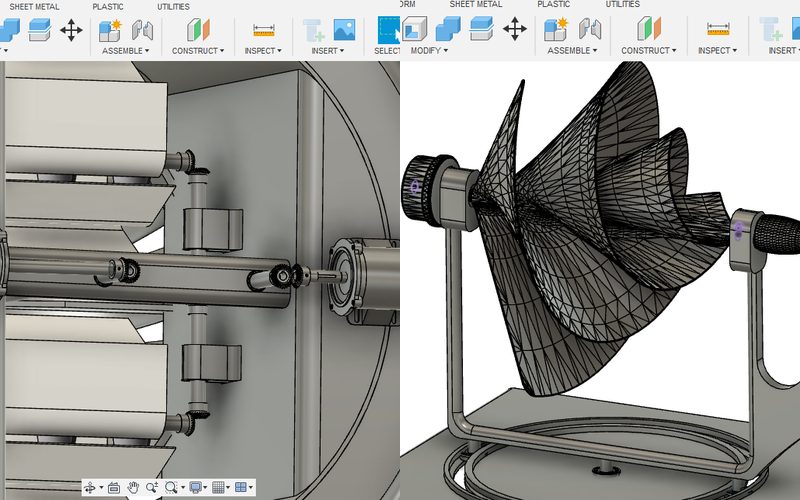Open Display Settings monitor icon
Screen dimensions: 800x500
pyautogui.click(x=195, y=488)
